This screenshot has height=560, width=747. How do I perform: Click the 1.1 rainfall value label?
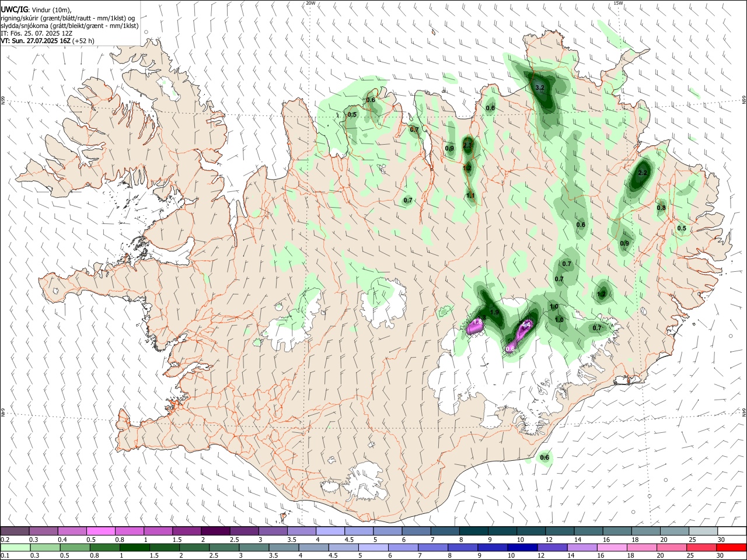point(470,195)
